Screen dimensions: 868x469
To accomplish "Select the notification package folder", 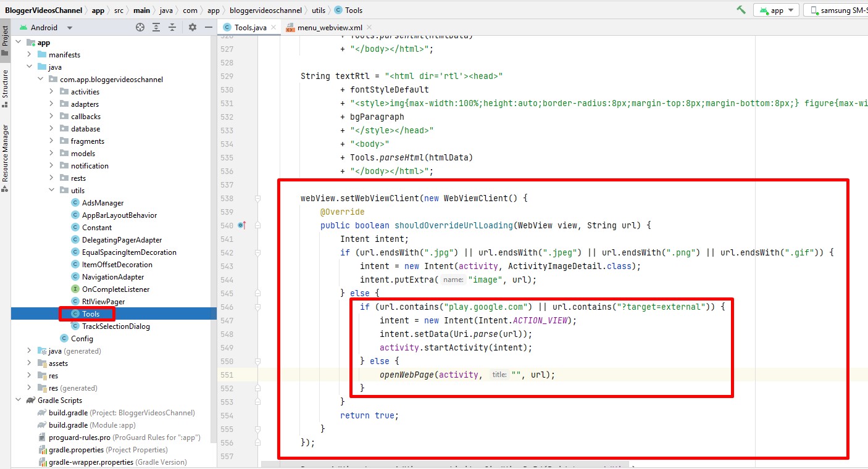I will pyautogui.click(x=84, y=166).
